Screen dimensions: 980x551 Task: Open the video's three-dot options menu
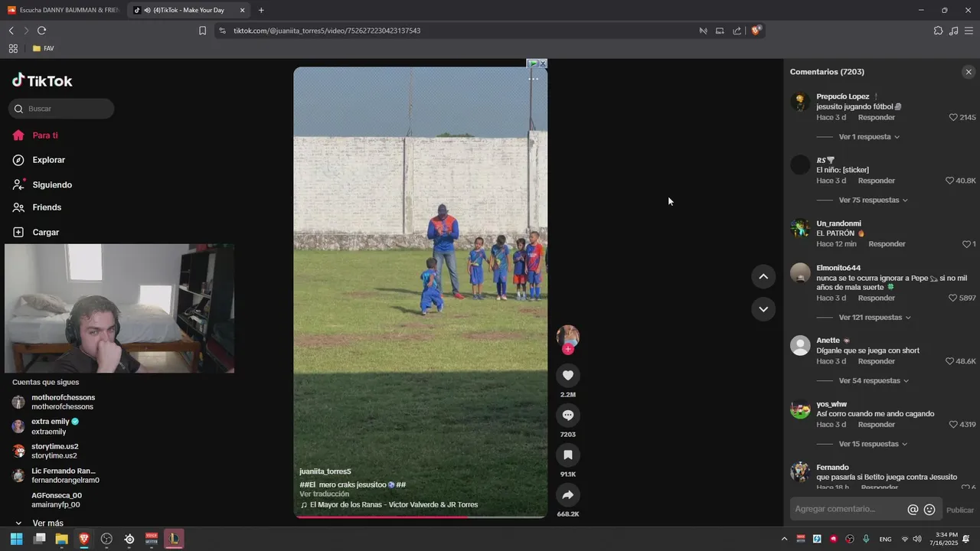coord(534,79)
